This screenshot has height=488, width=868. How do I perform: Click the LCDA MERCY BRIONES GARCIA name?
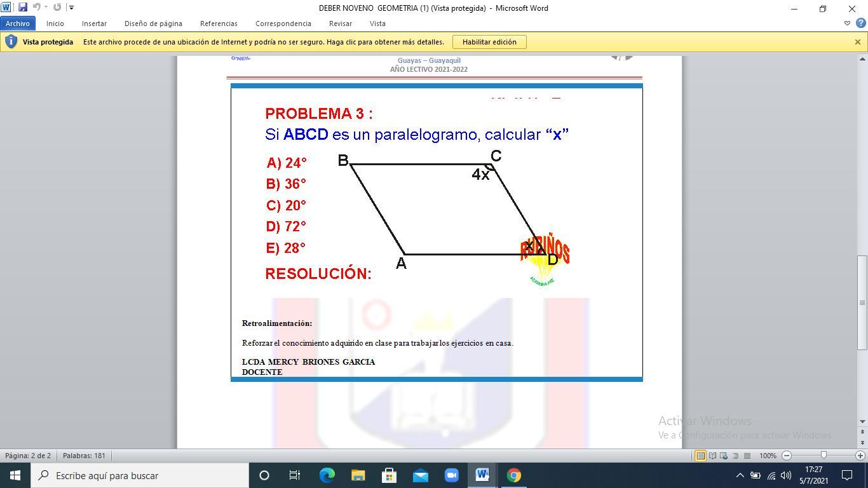308,362
